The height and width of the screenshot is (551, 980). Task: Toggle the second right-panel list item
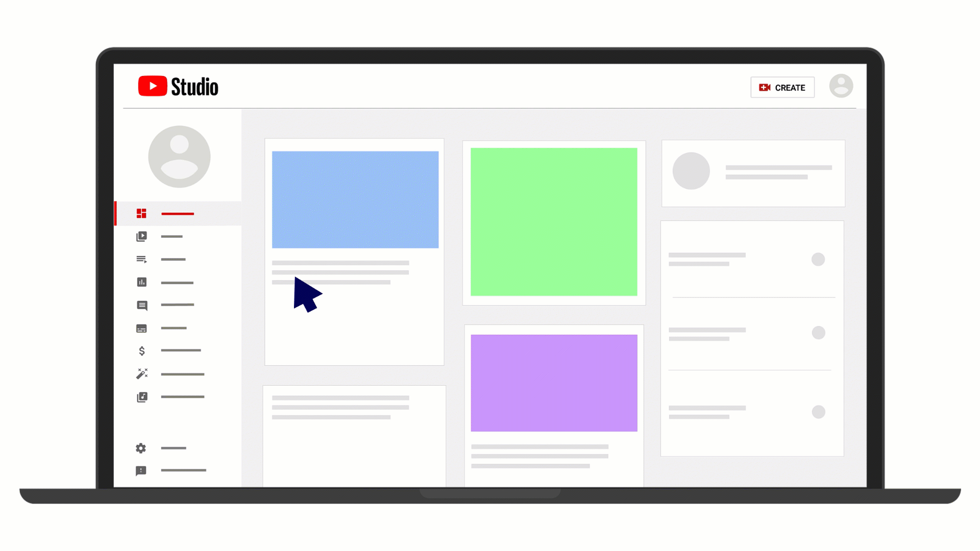(819, 332)
